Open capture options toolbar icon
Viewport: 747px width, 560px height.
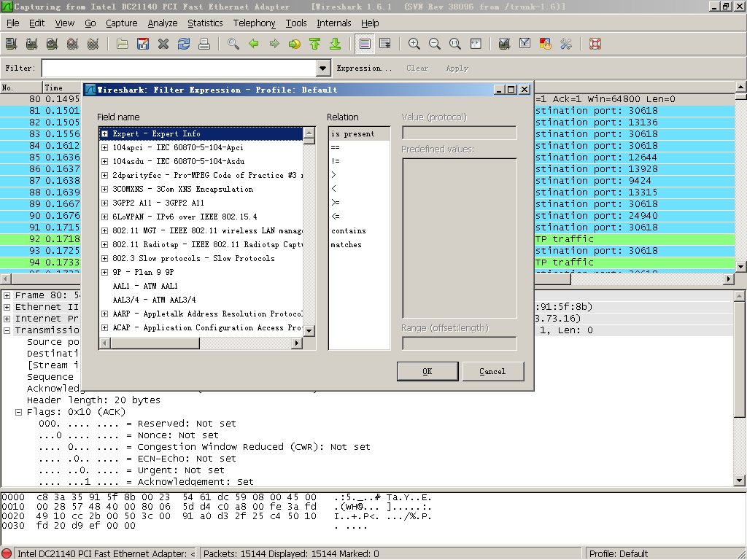(32, 44)
